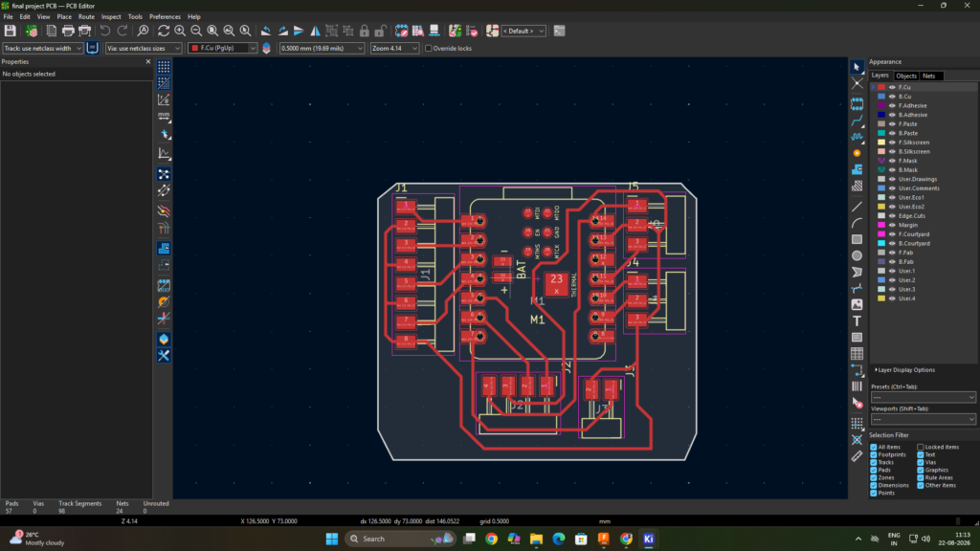Zoom in using the toolbar magnifier plus
Image resolution: width=980 pixels, height=551 pixels.
[180, 31]
